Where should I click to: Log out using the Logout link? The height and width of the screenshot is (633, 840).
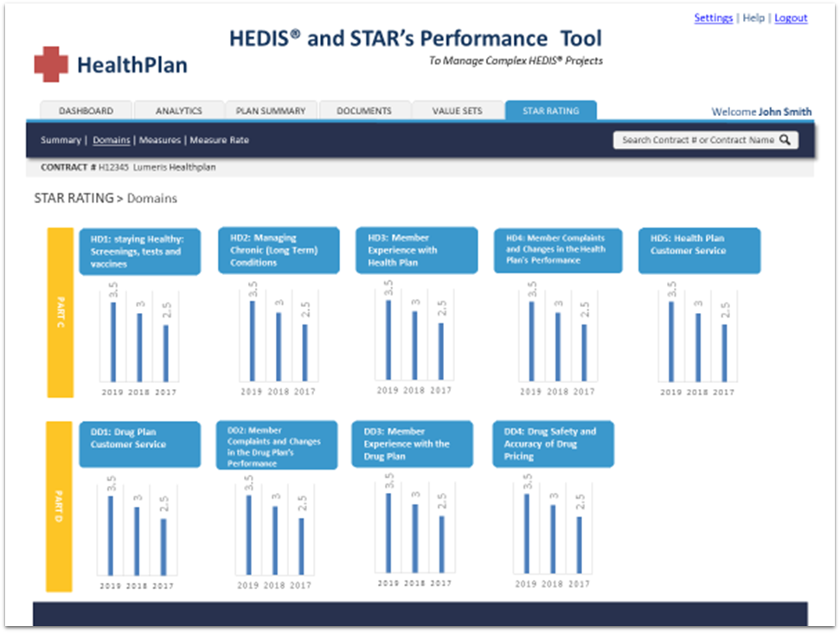coord(791,18)
